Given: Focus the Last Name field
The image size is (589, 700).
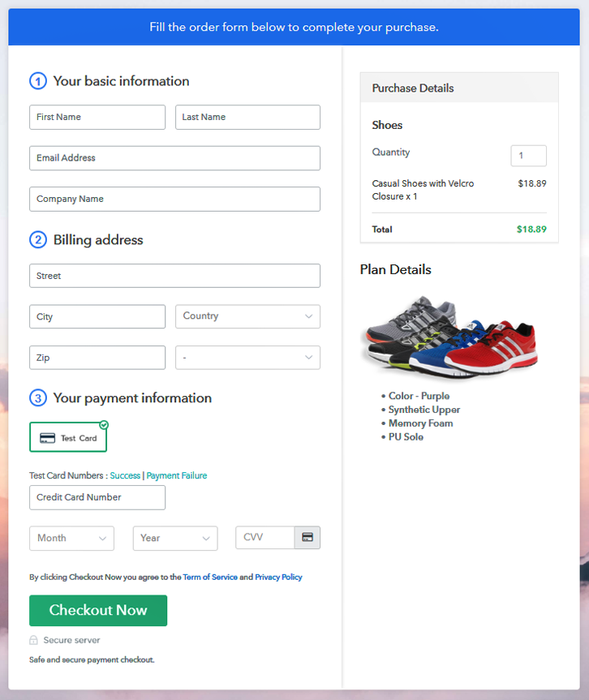Looking at the screenshot, I should (x=247, y=117).
